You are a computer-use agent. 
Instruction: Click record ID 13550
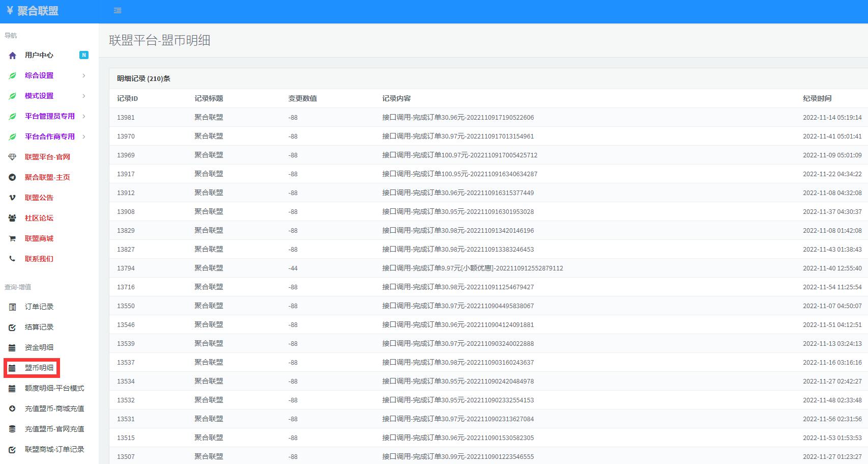coord(126,306)
